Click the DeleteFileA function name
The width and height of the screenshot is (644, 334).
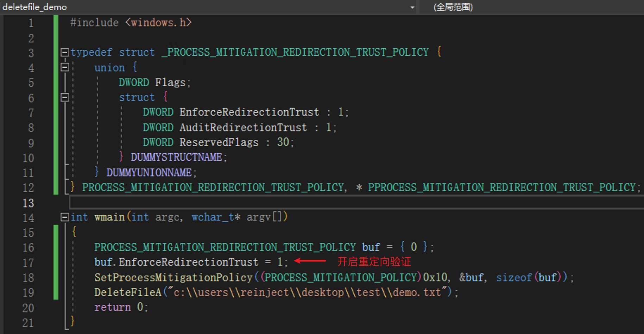(x=127, y=292)
